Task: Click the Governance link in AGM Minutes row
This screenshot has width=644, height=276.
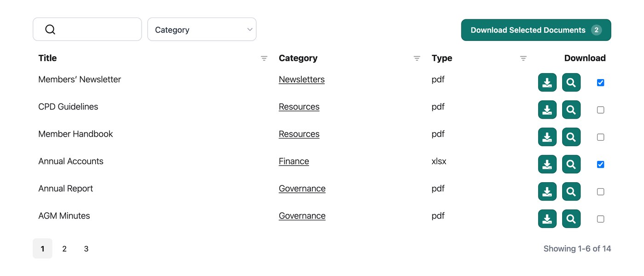Action: pyautogui.click(x=302, y=216)
